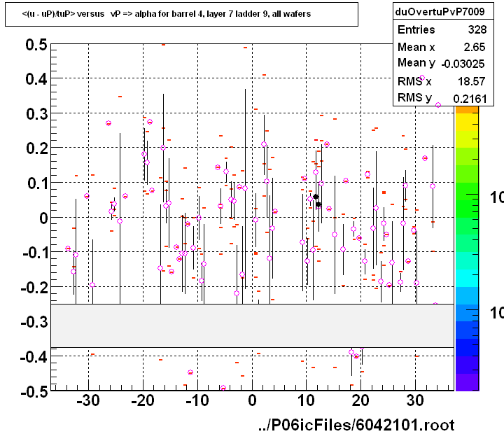Select histogram name duOvertuPvP7009
Image resolution: width=504 pixels, height=434 pixels.
(440, 12)
